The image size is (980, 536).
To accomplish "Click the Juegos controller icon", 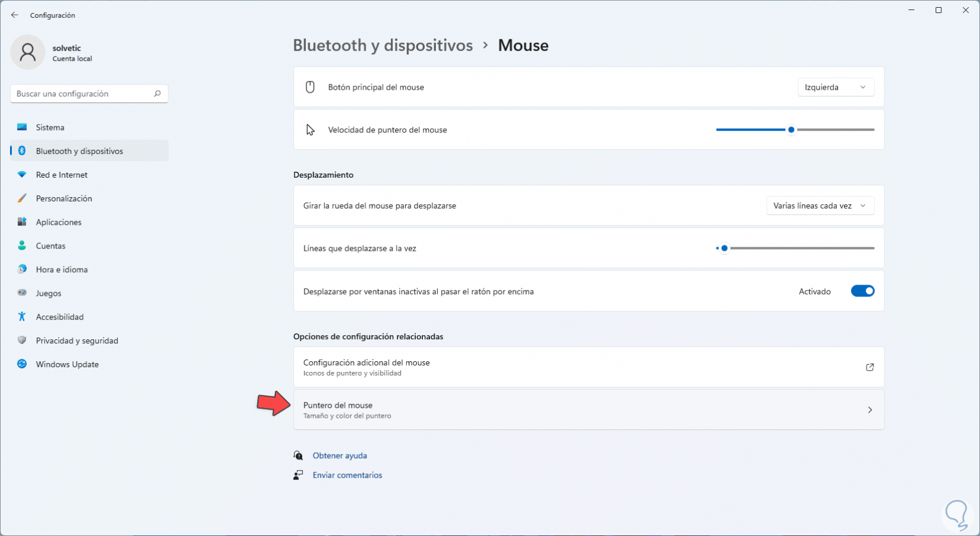I will pyautogui.click(x=22, y=293).
